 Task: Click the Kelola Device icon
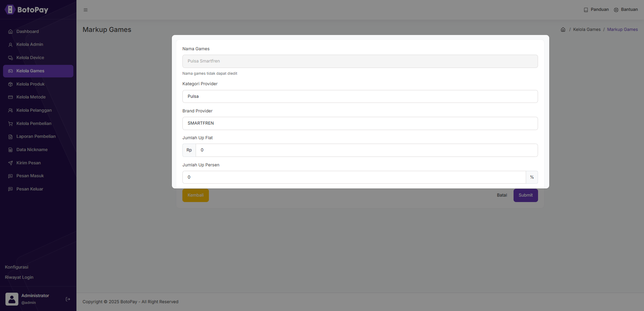11,58
